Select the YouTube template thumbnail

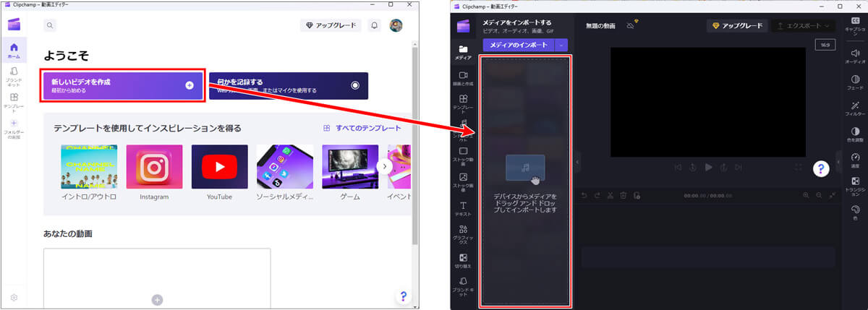click(219, 166)
